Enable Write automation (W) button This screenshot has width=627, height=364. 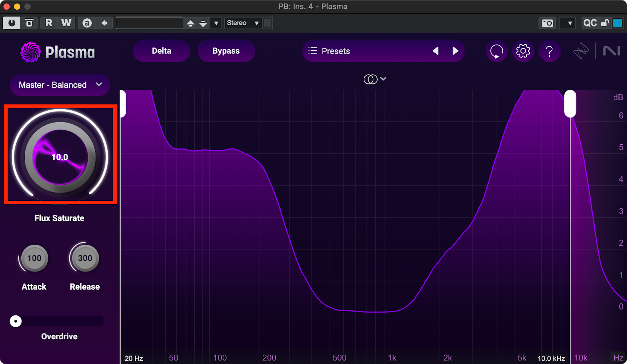[x=66, y=23]
